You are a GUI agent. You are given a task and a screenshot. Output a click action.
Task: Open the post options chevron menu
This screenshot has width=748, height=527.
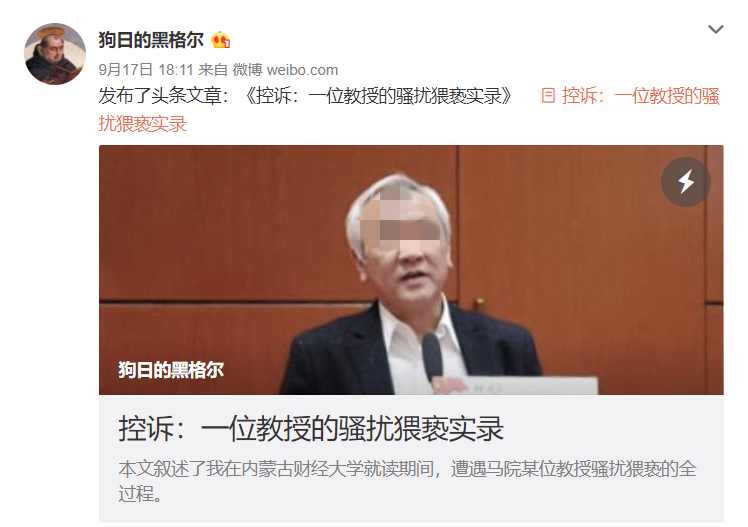point(716,30)
